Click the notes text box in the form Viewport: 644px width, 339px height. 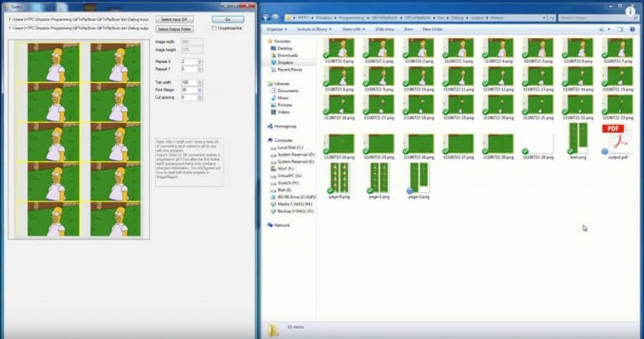(190, 162)
